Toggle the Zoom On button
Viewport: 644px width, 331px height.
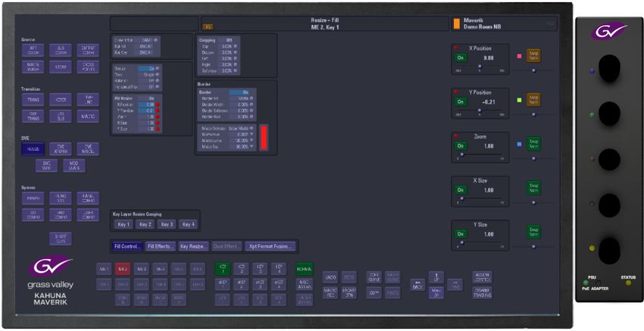(461, 145)
